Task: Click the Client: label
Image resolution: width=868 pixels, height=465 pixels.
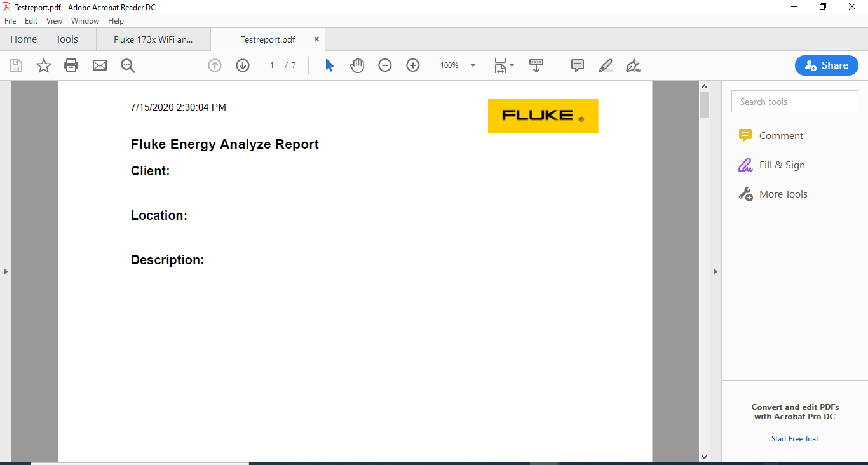Action: tap(151, 171)
